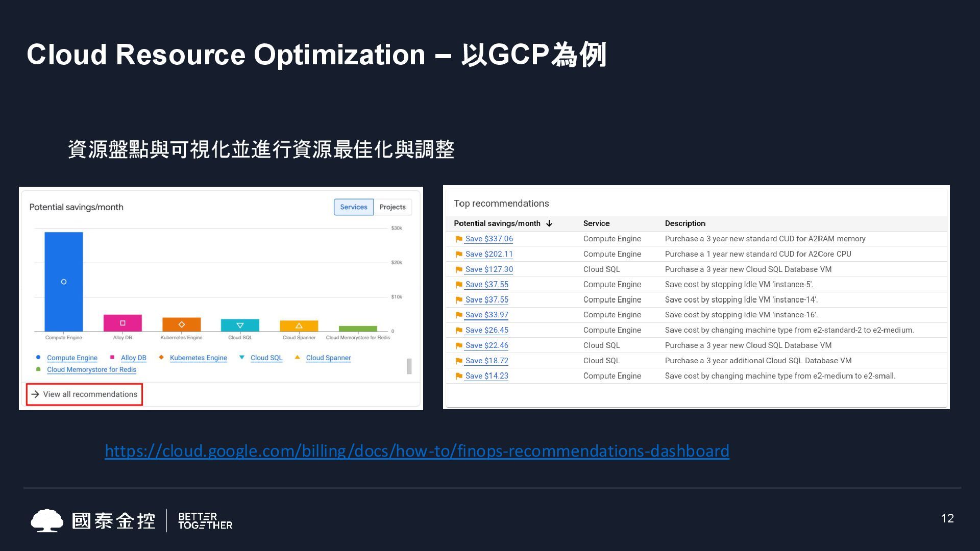Viewport: 980px width, 551px height.
Task: Click the slide page number 12
Action: (947, 518)
